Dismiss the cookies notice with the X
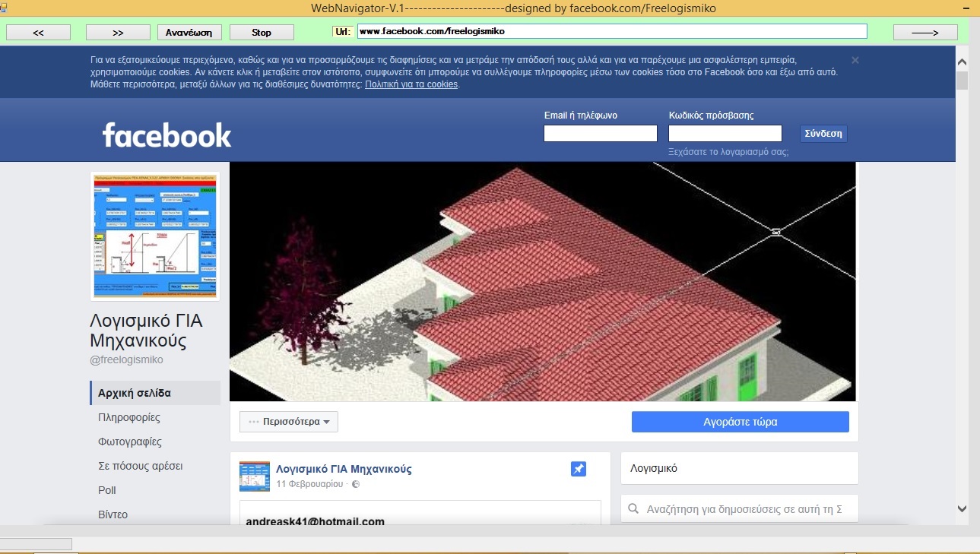980x554 pixels. tap(855, 60)
